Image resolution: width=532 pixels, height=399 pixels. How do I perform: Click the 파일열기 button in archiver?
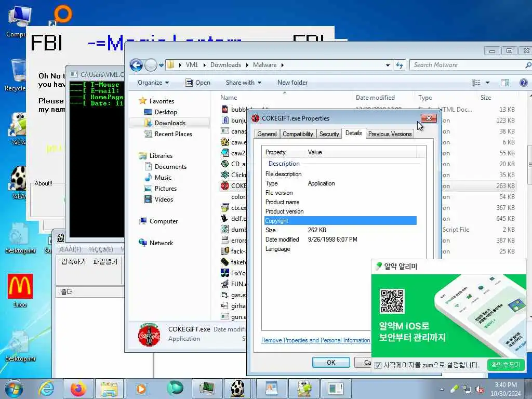coord(105,262)
